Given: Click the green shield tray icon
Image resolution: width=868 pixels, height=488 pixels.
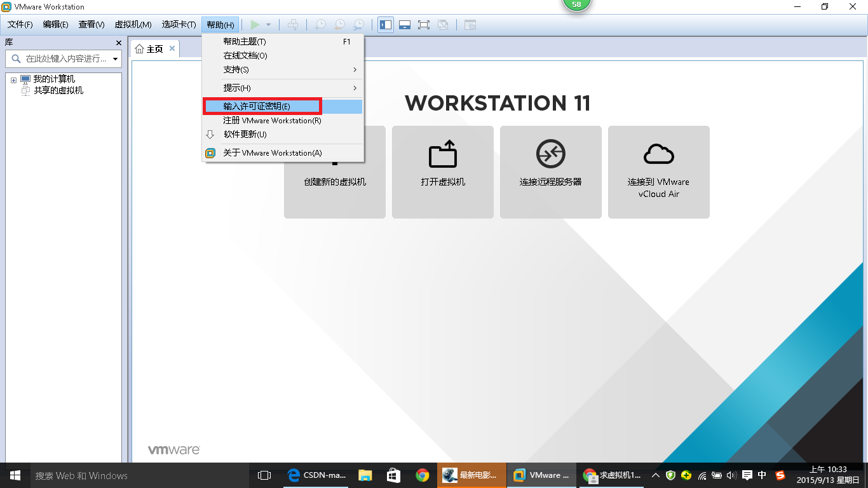Looking at the screenshot, I should point(671,475).
